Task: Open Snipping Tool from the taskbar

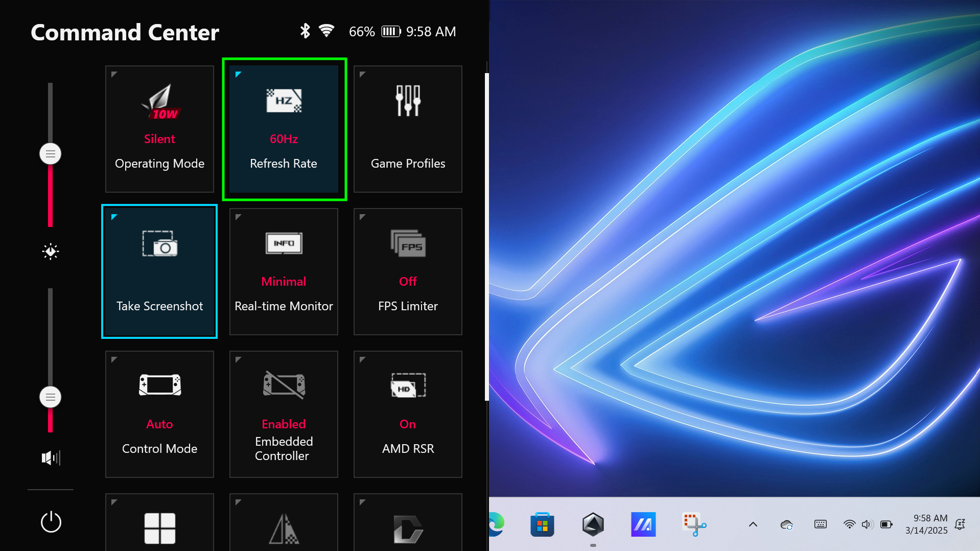Action: (x=694, y=524)
